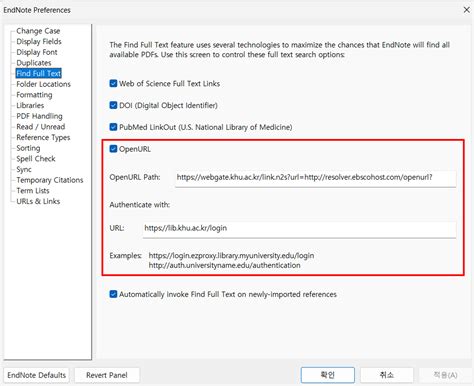Viewport: 474px width, 386px height.
Task: Click the ezproxy example URL text
Action: point(231,256)
